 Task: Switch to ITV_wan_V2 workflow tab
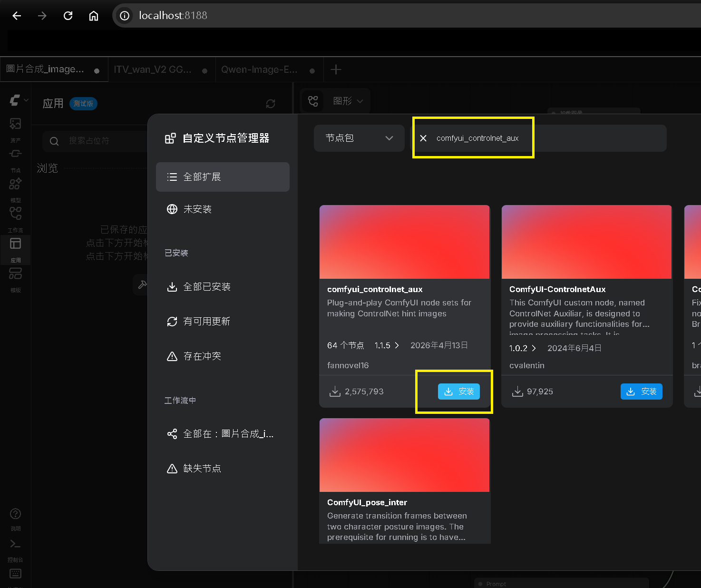tap(162, 69)
